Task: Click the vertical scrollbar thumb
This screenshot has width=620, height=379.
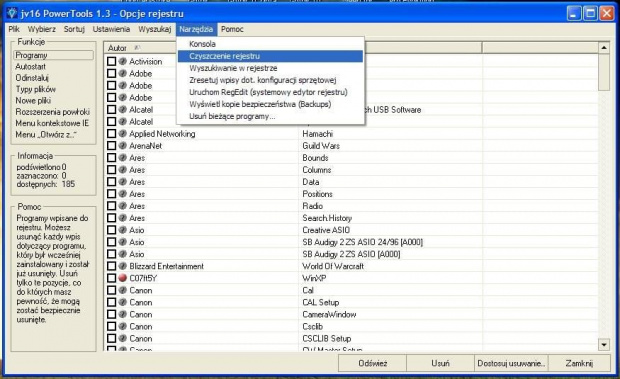Action: [604, 72]
